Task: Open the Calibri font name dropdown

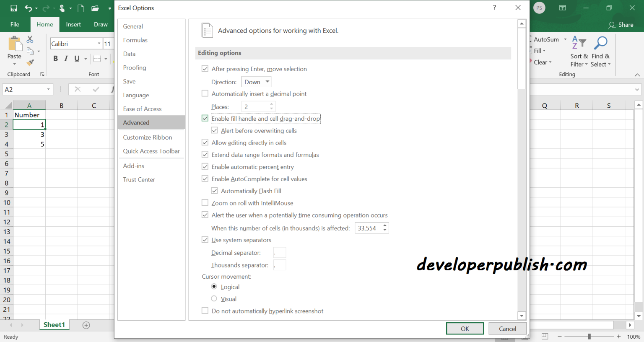Action: coord(99,44)
